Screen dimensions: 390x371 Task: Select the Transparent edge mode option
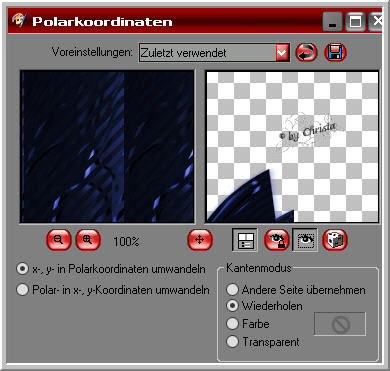click(263, 342)
